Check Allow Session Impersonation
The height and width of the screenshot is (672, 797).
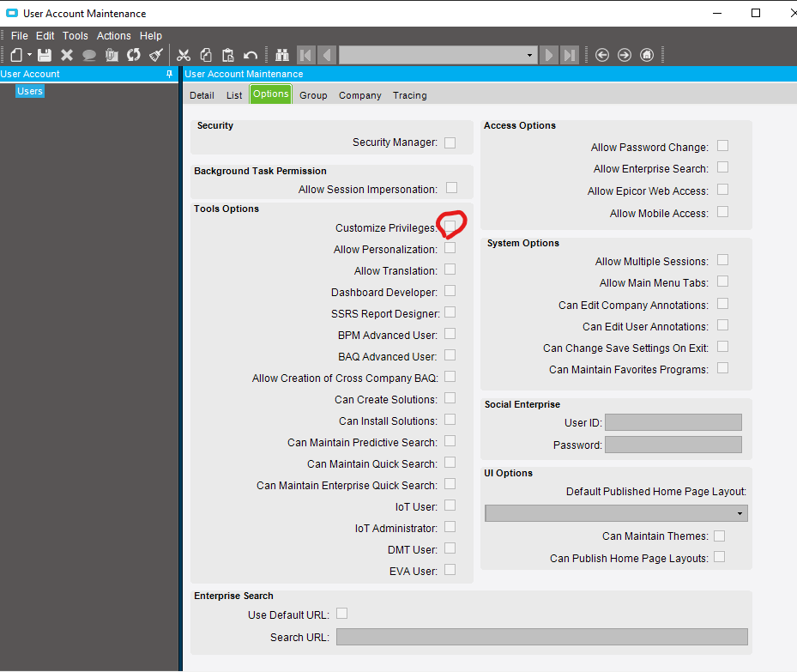coord(450,189)
